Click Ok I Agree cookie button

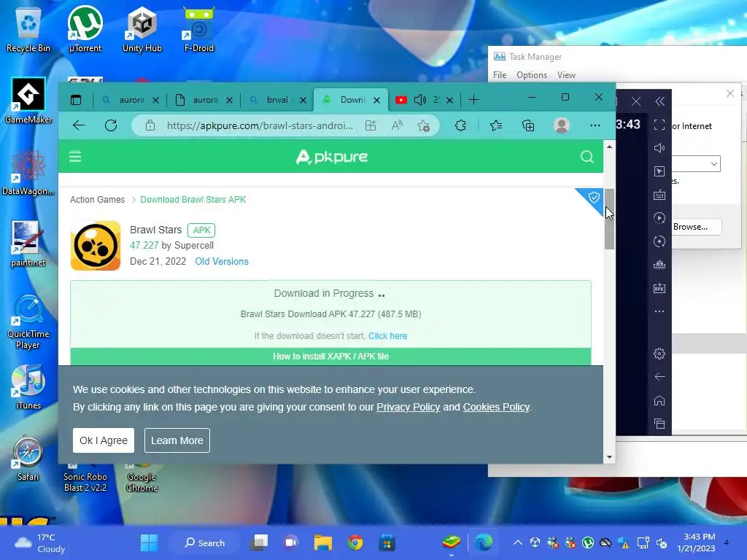pyautogui.click(x=104, y=440)
